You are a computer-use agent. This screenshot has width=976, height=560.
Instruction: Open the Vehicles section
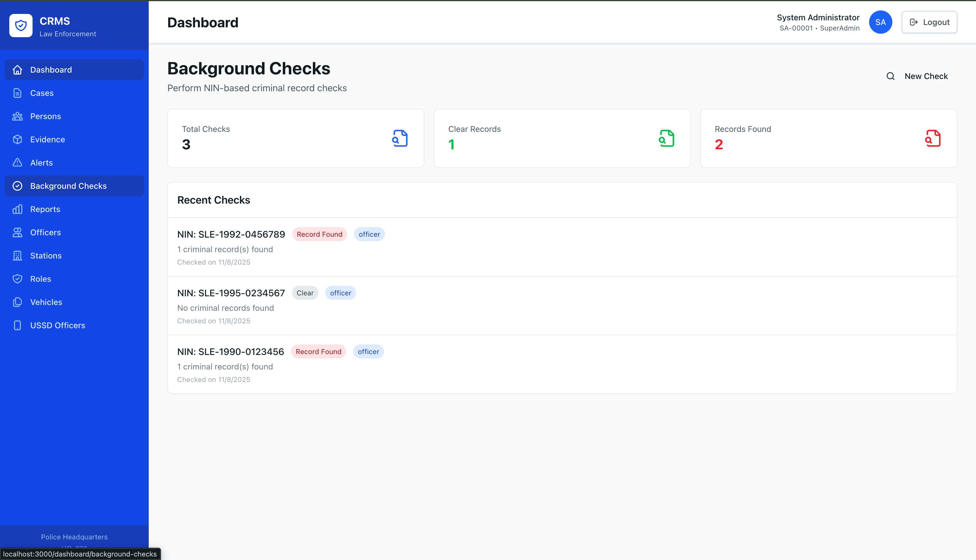tap(74, 302)
